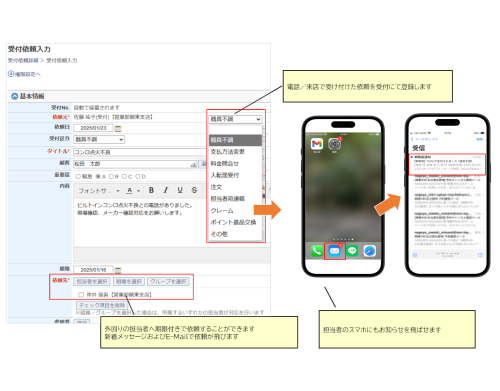Viewport: 500px width, 391px height.
Task: Select priority C radio button
Action: (124, 176)
